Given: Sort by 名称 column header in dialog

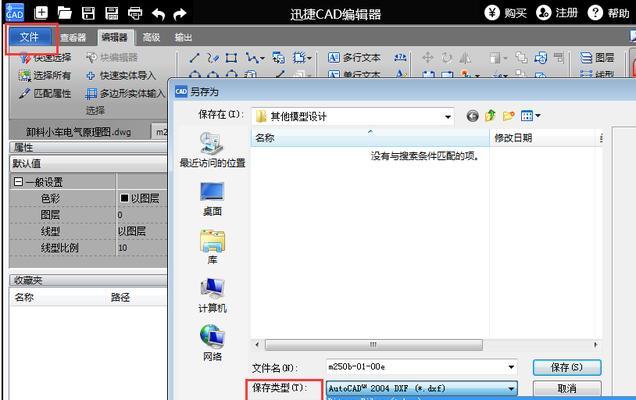Looking at the screenshot, I should [x=370, y=138].
